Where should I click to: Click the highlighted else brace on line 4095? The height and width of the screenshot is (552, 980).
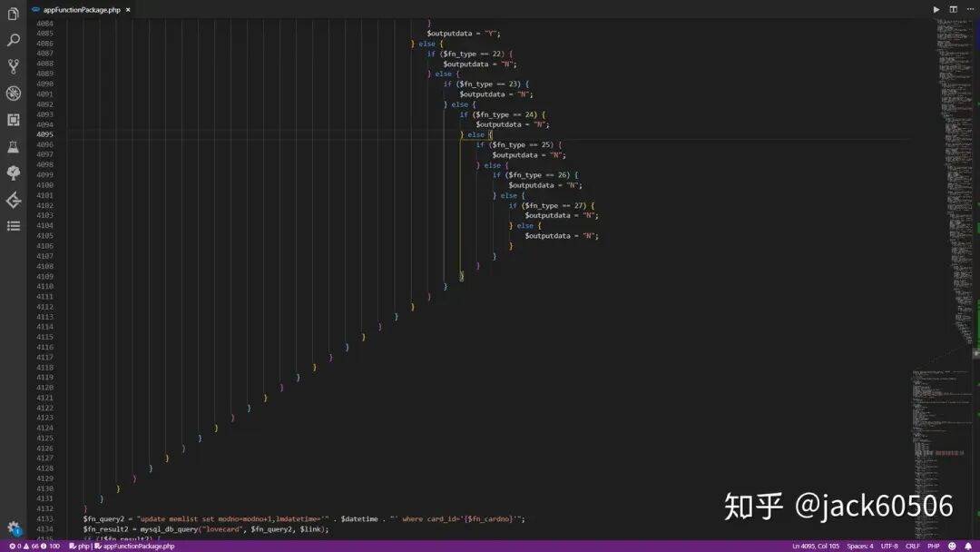point(490,134)
